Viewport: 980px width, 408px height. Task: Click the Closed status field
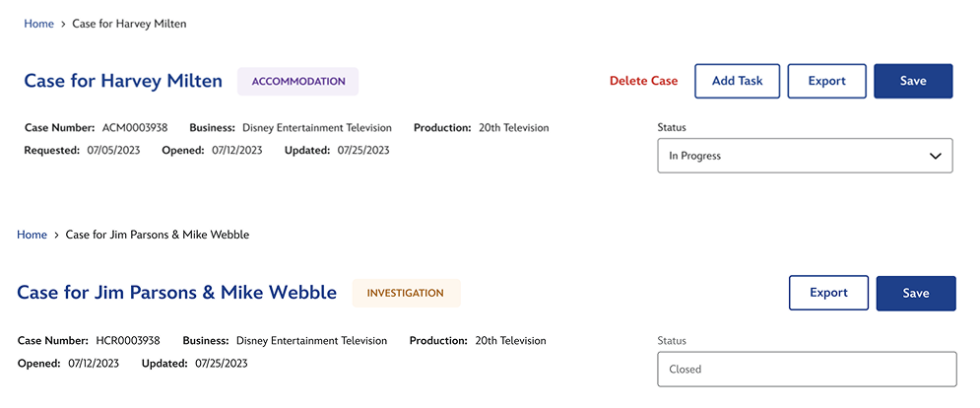806,370
